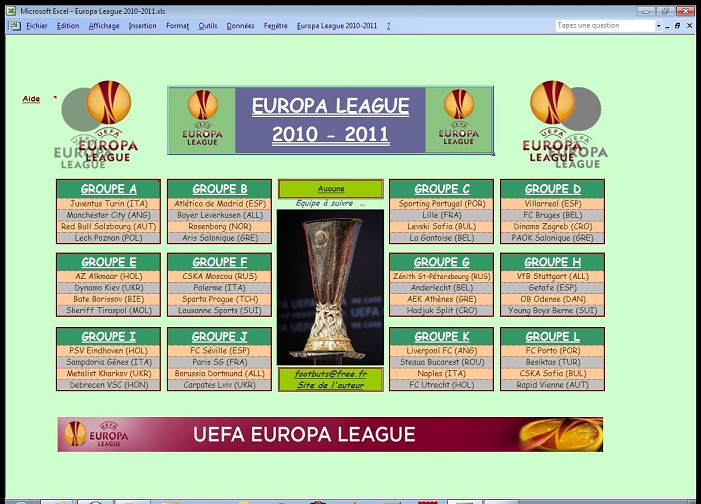Select Paris SG (FRA) cell
This screenshot has height=504, width=701.
[x=220, y=362]
